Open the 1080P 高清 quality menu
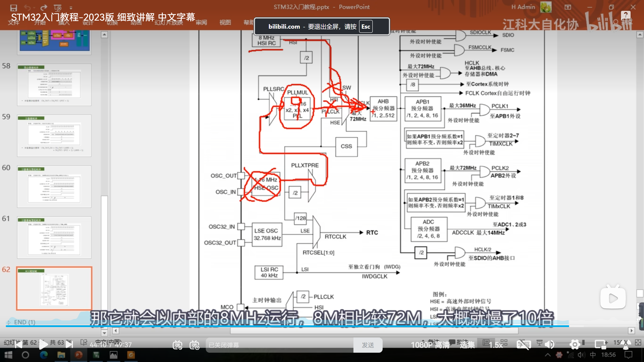 430,345
